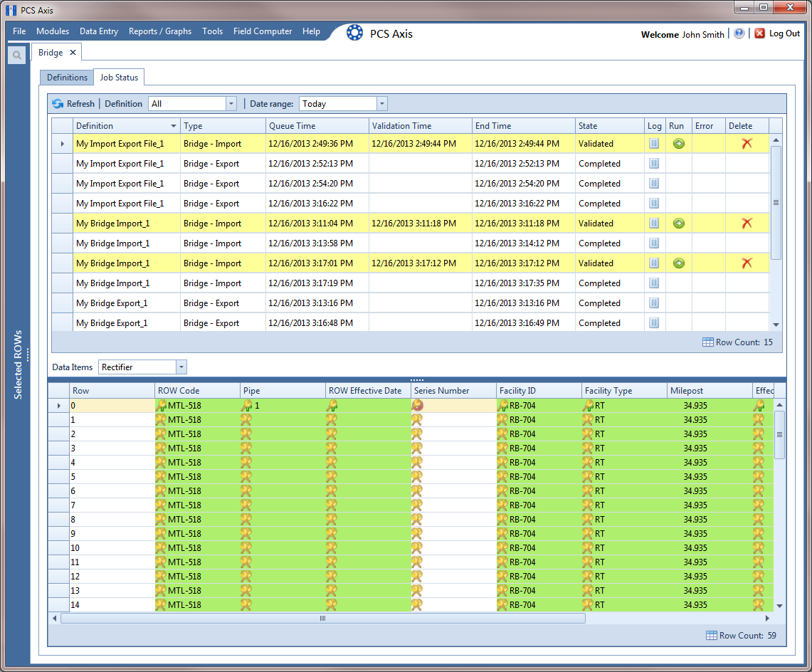Delete the validated 2:49:36 PM import job

(747, 144)
